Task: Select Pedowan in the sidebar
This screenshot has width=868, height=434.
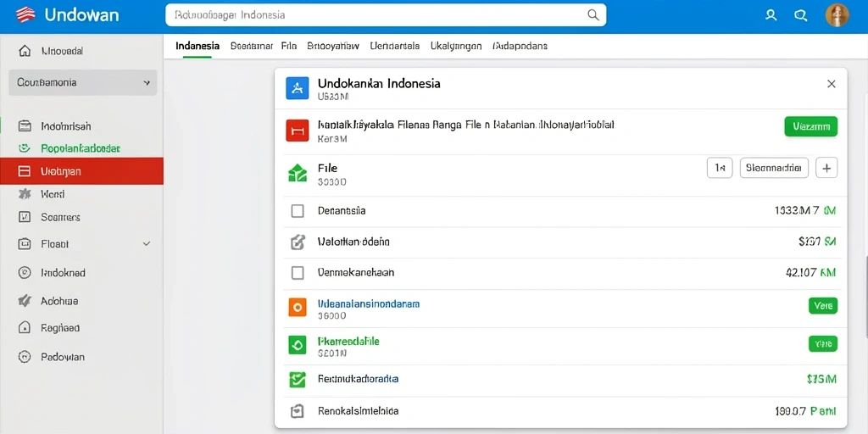Action: tap(63, 357)
